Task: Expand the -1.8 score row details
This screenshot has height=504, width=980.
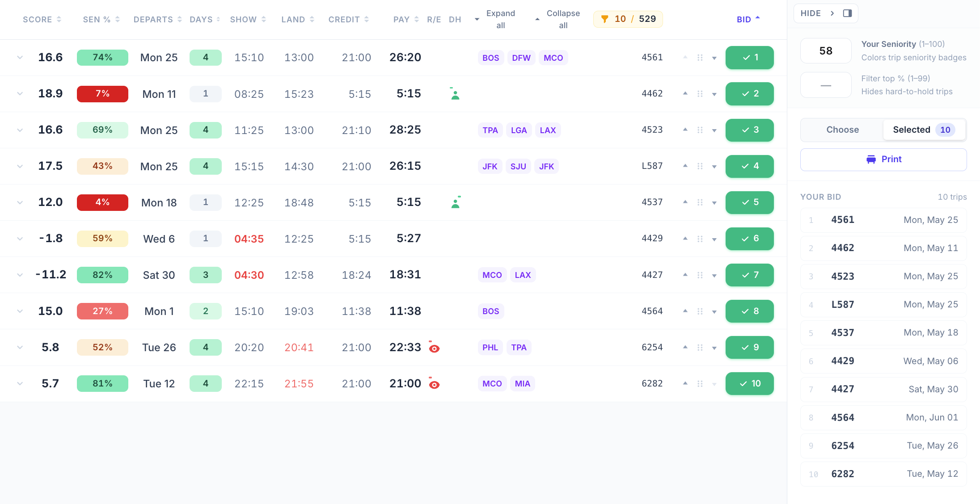Action: coord(20,239)
